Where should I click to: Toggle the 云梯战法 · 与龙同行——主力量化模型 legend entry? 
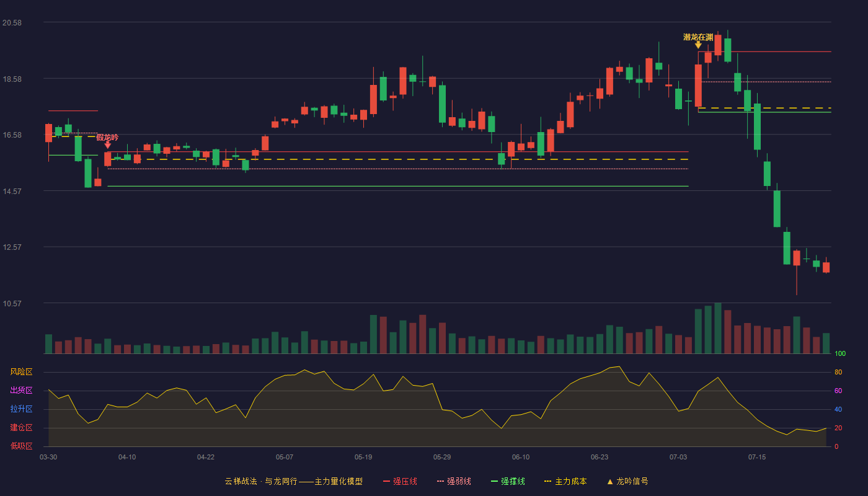293,481
